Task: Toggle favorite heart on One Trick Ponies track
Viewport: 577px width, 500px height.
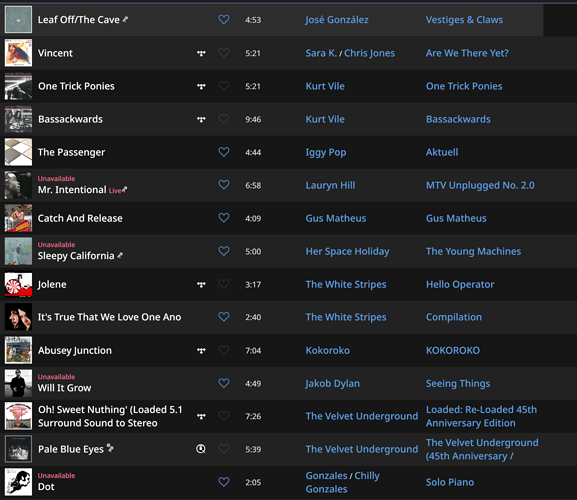Action: pos(224,86)
